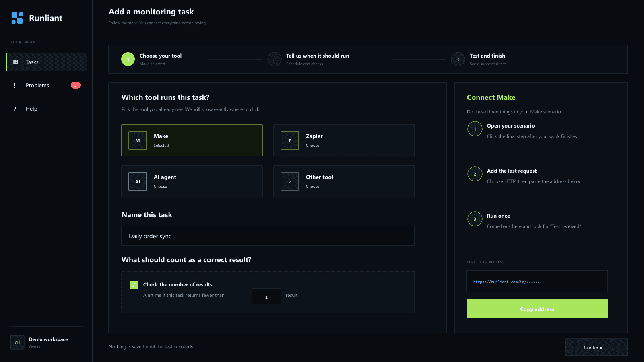Viewport: 644px width, 362px height.
Task: Click the Other tool arrow icon
Action: (x=290, y=181)
